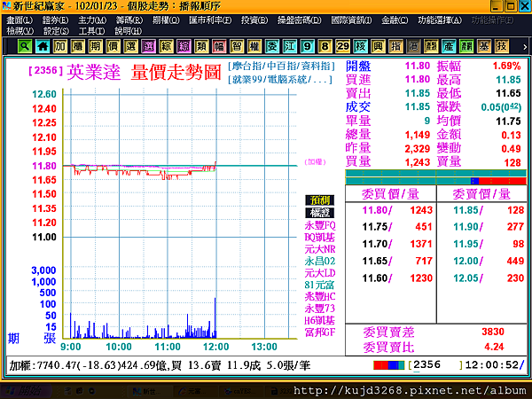Select the 權 toolbar icon
This screenshot has width=532, height=399.
pos(254,46)
